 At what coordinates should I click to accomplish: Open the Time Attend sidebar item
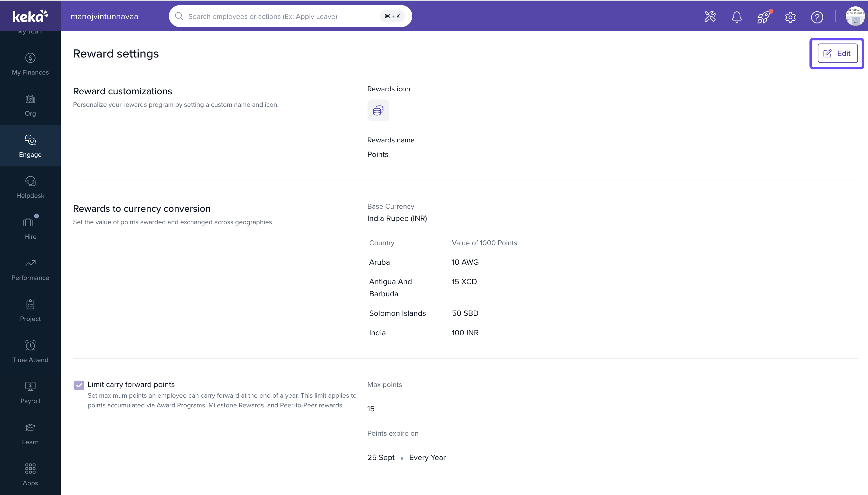click(30, 351)
